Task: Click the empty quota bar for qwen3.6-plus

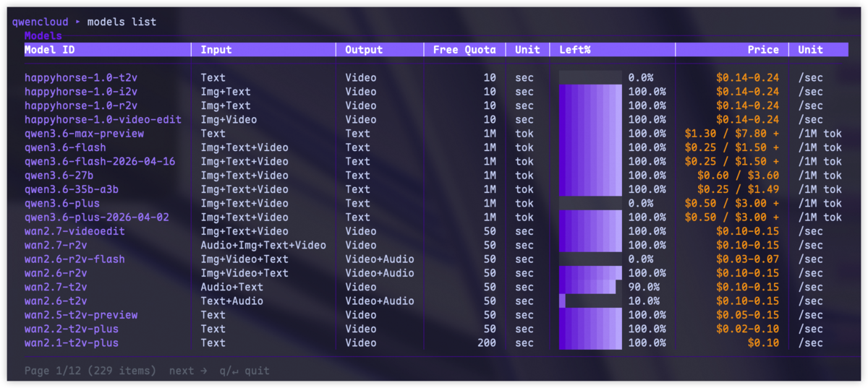Action: (x=590, y=203)
